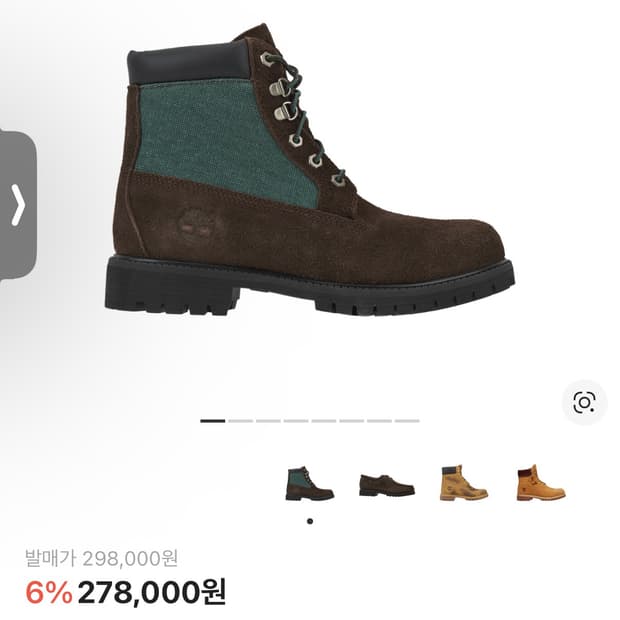Choose the dark brown low shoe thumbnail
Viewport: 620px width, 620px height.
click(x=387, y=486)
